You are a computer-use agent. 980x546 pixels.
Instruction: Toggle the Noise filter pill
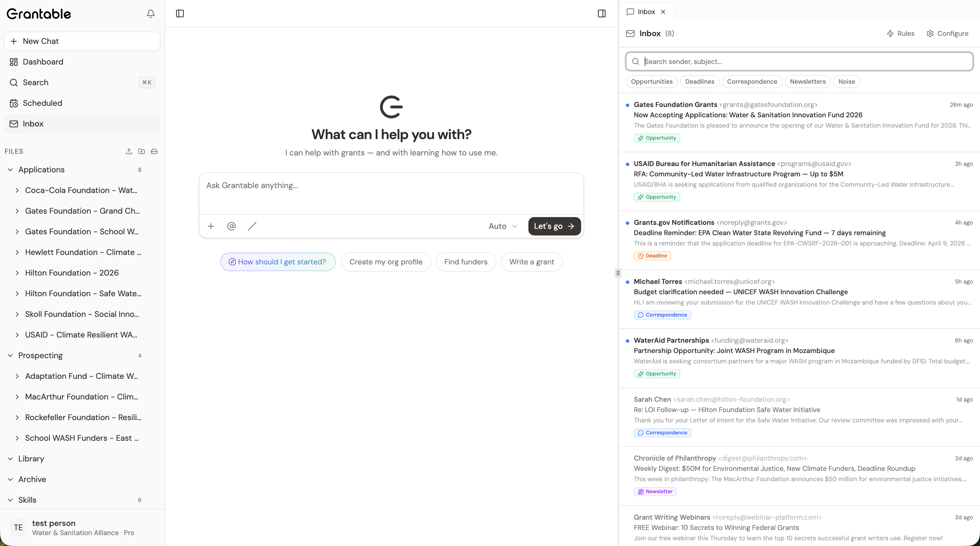(847, 81)
